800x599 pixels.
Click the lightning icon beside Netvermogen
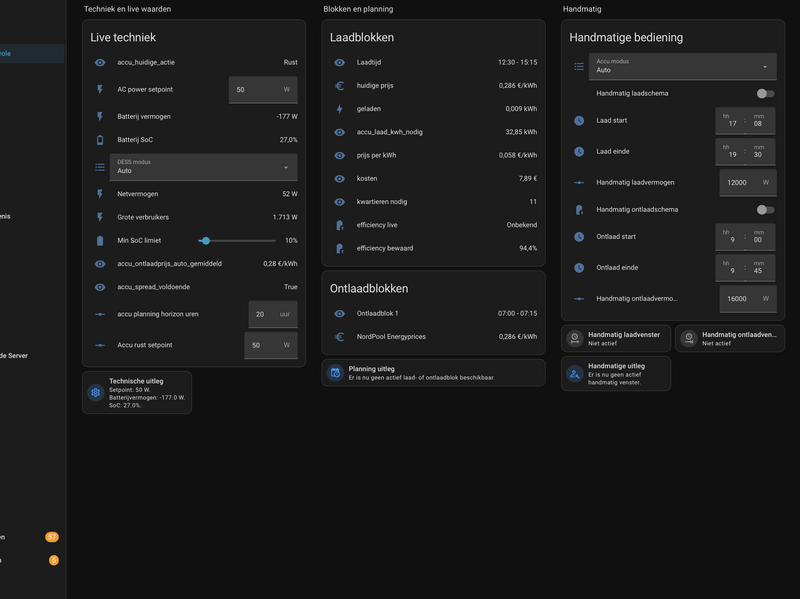[100, 194]
